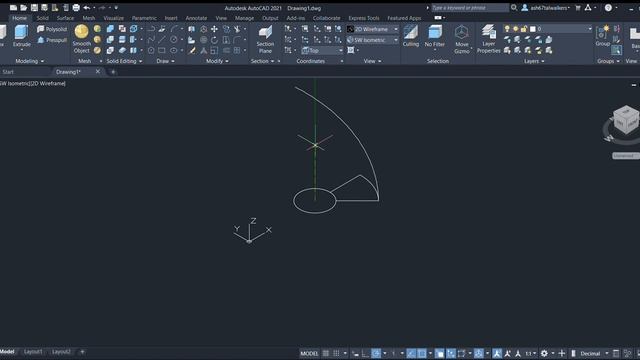Select the Line tool in Draw panel
This screenshot has width=640, height=360.
tap(162, 40)
